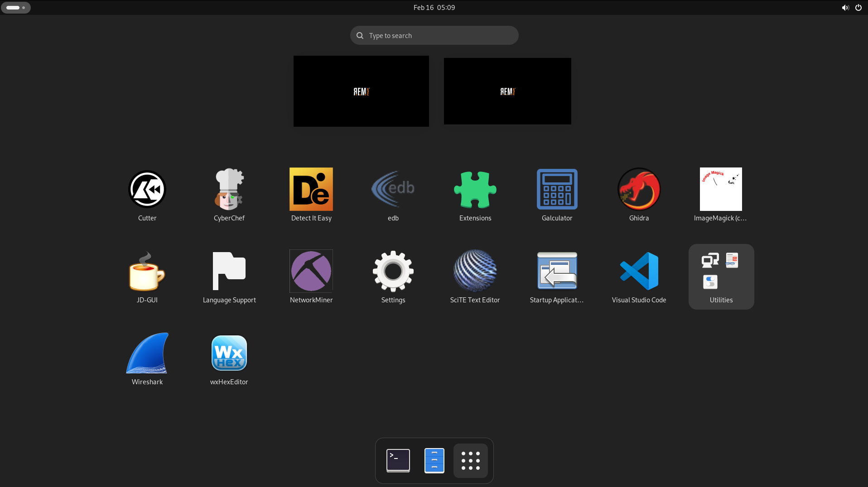
Task: Open Visual Studio Code
Action: coord(639,272)
